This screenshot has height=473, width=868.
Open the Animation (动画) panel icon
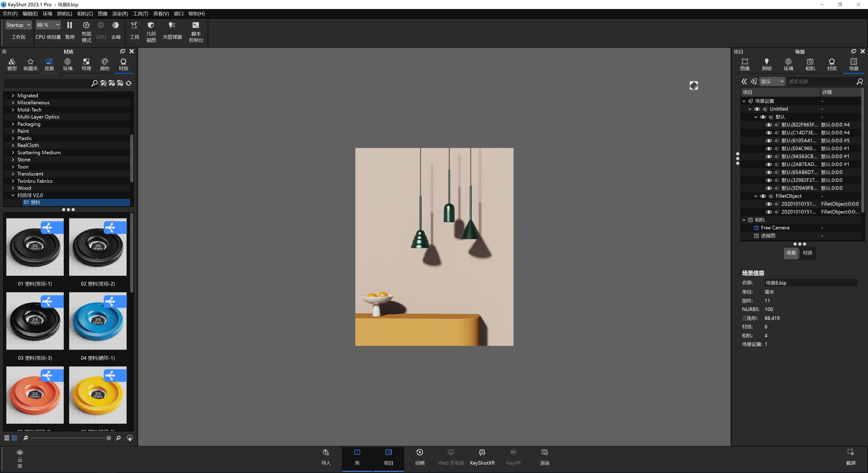tap(420, 456)
